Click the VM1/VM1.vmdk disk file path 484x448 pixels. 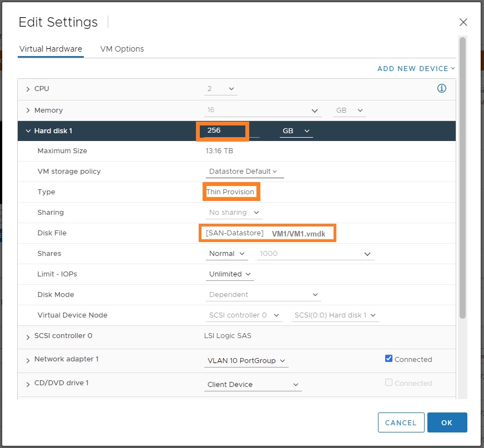[x=299, y=234]
